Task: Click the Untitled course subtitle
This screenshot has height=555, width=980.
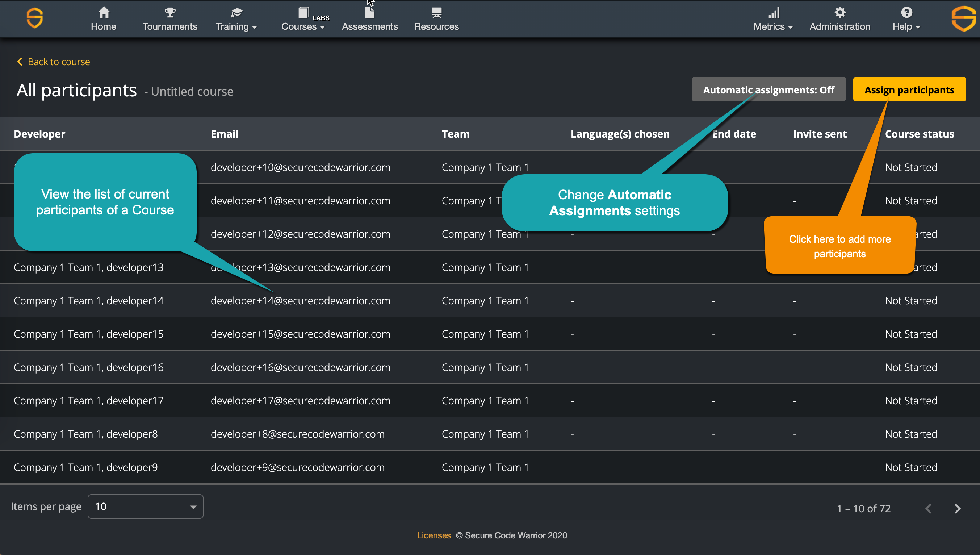Action: coord(192,92)
